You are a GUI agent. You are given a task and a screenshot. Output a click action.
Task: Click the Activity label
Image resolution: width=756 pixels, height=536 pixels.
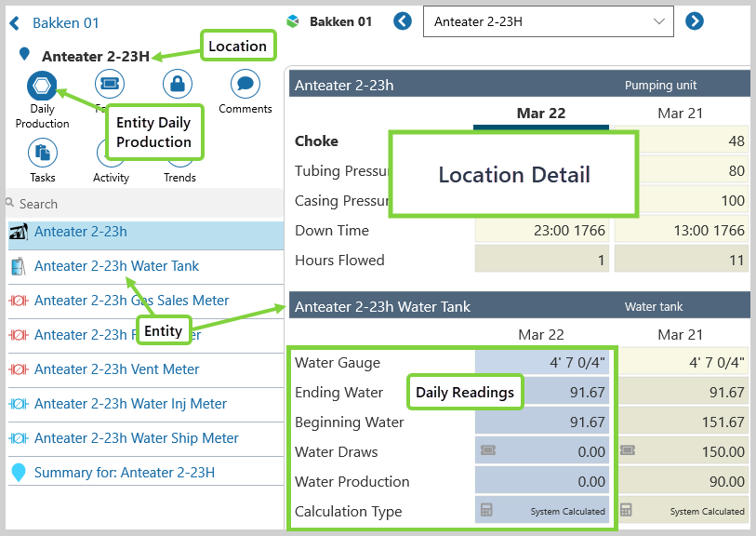pyautogui.click(x=111, y=178)
